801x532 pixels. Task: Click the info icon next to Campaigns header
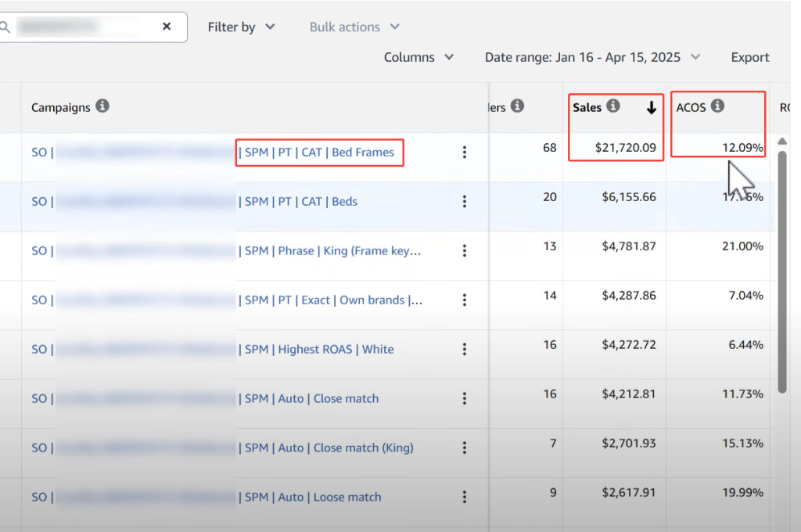coord(102,106)
